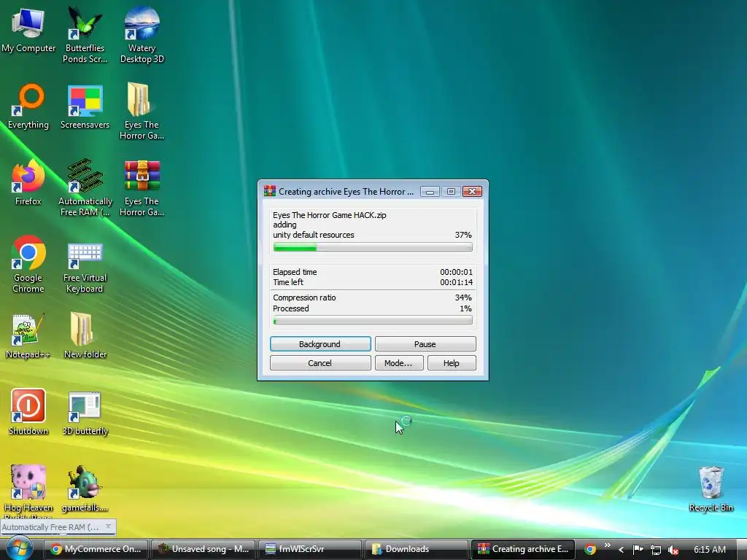Show hidden tray icons with the arrow
The width and height of the screenshot is (747, 560).
621,550
